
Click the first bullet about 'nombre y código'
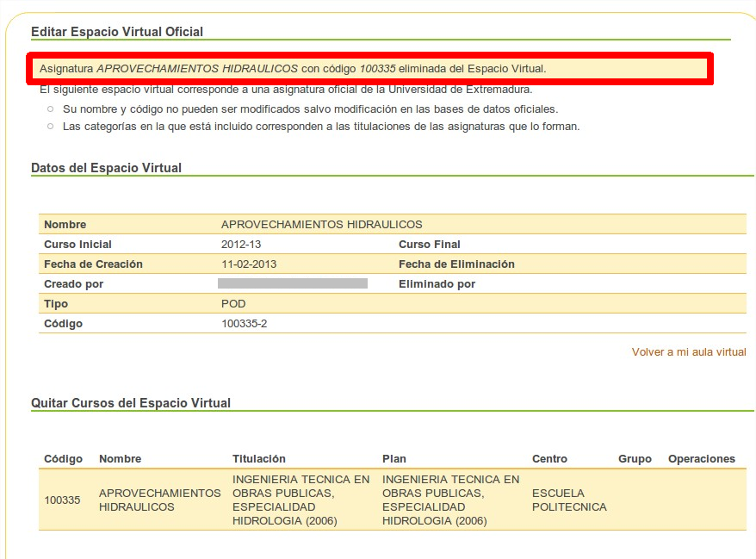coord(310,109)
